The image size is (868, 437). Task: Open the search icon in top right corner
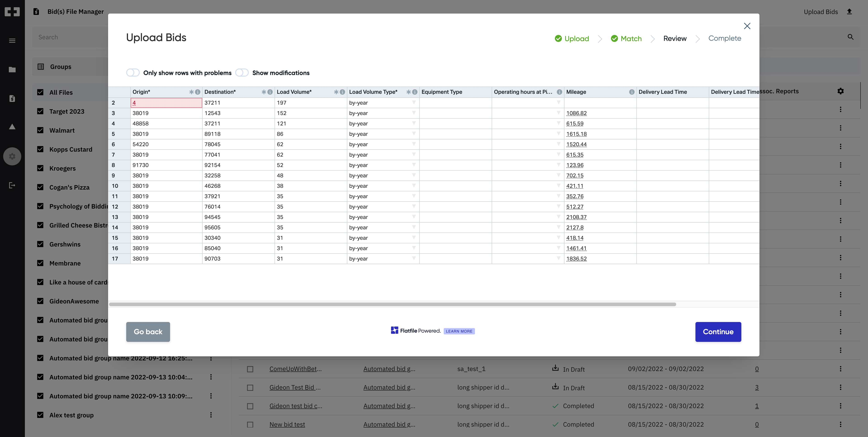pos(851,37)
